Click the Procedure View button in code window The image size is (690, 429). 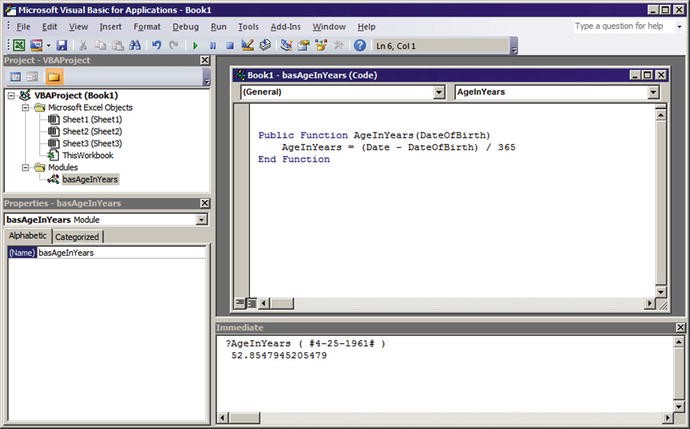tap(240, 303)
